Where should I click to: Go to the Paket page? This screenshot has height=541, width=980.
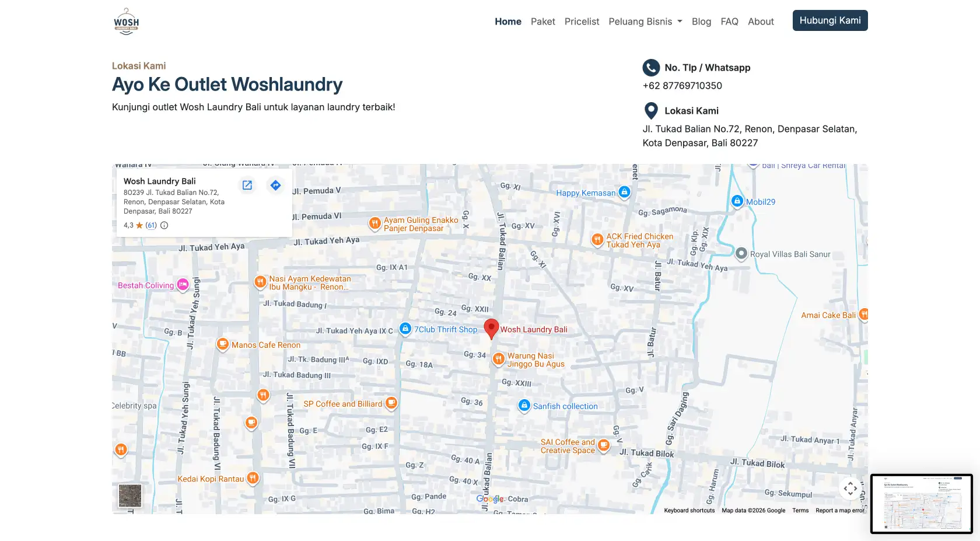tap(543, 22)
